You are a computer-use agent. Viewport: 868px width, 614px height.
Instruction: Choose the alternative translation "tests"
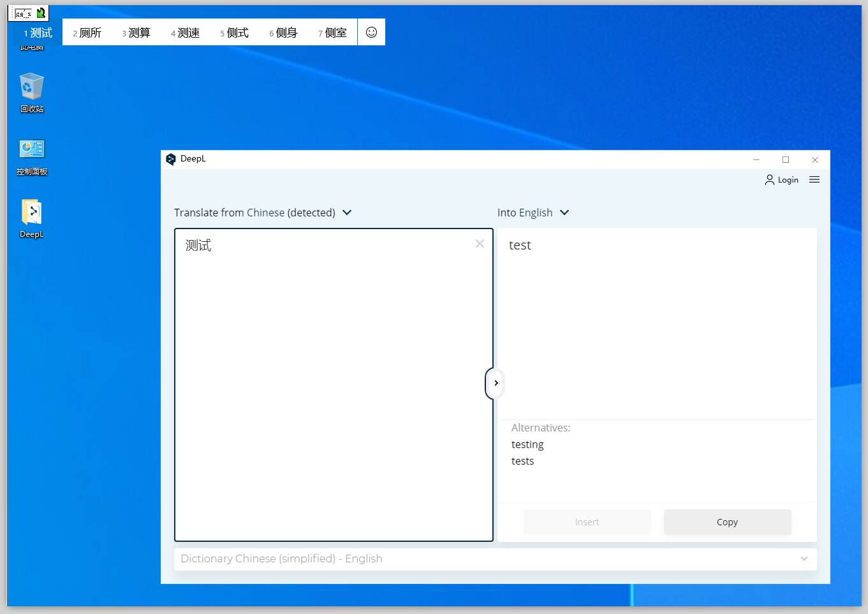[522, 461]
